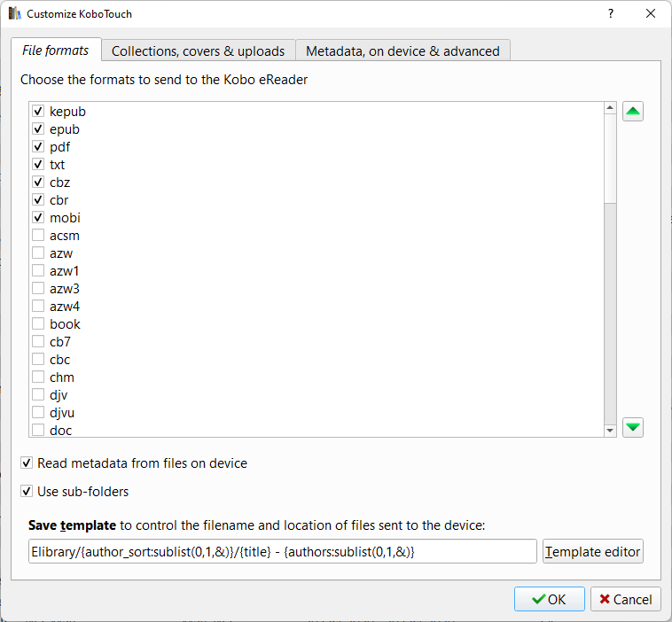Enable the acsm format checkbox

coord(38,236)
